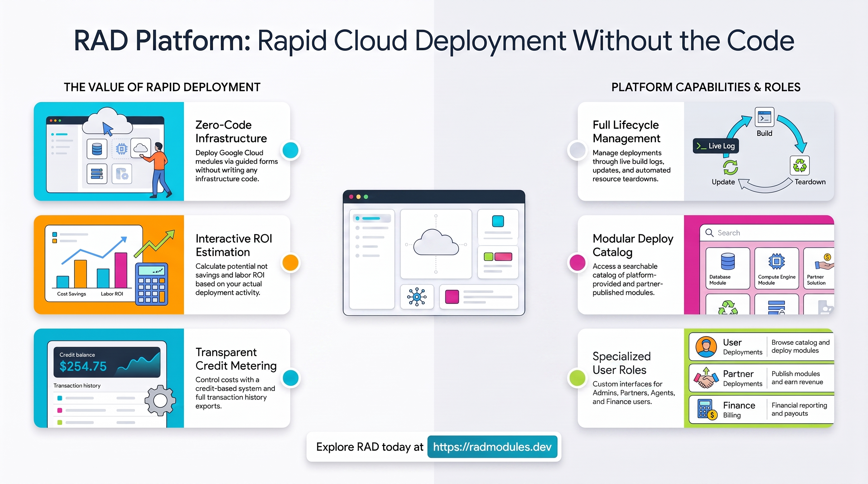Click the orange dot beside Interactive ROI Estimation

click(x=290, y=262)
